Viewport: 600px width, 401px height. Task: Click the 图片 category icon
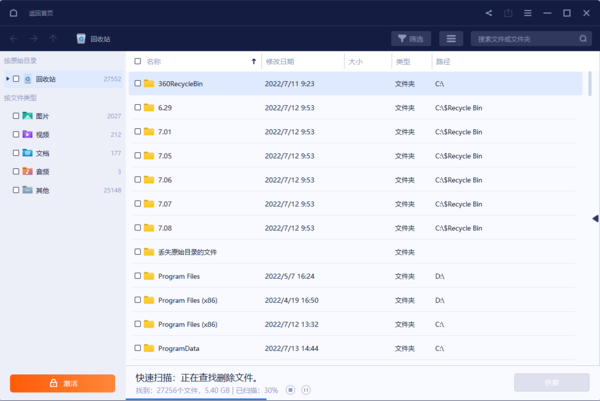pos(28,116)
